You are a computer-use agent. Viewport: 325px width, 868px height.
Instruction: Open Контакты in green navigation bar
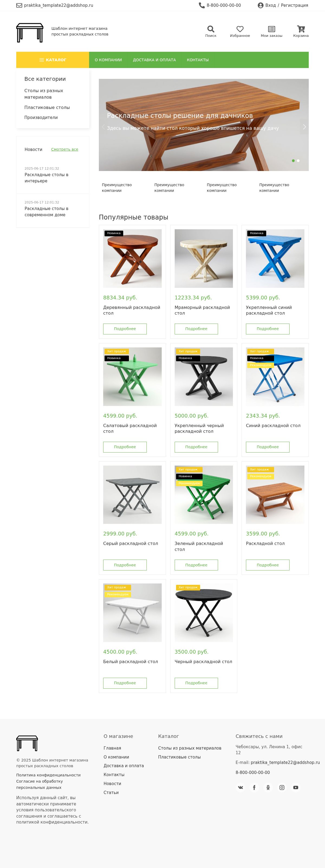point(198,60)
